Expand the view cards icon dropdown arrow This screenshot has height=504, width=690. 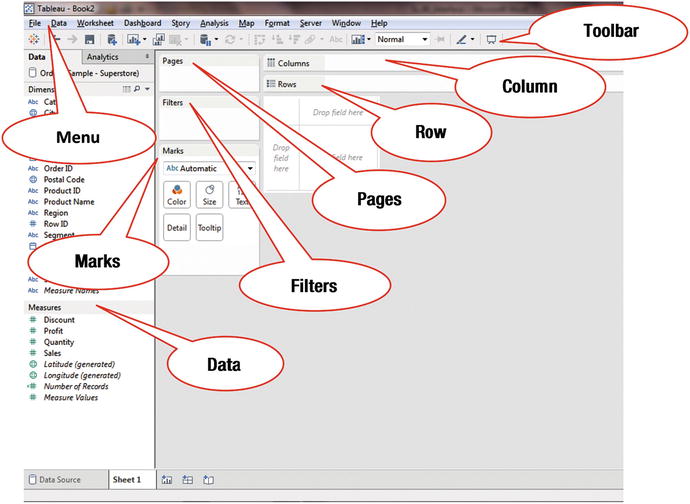369,40
